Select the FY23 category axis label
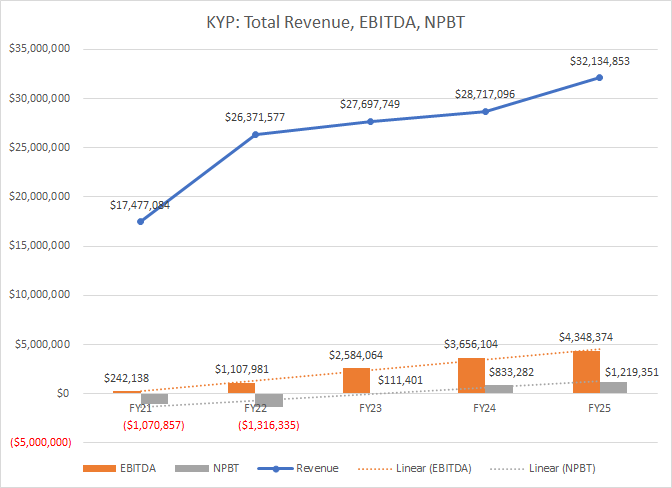Viewport: 672px width, 488px height. 370,408
